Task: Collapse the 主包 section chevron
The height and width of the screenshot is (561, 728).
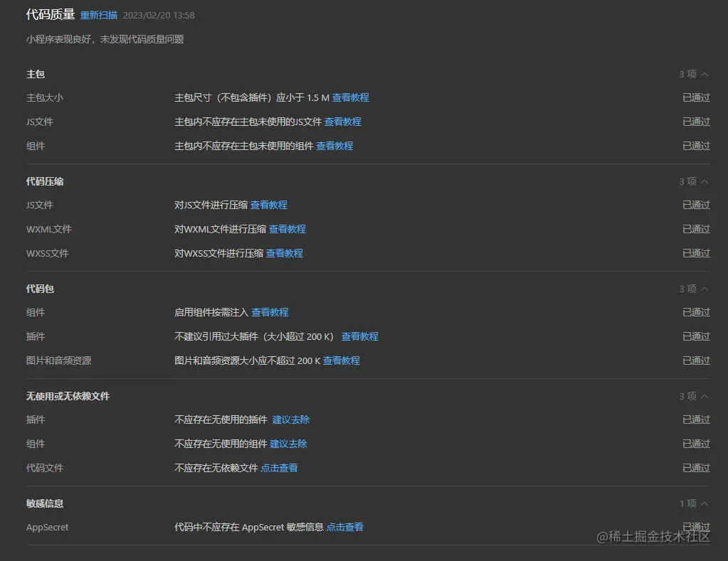Action: [705, 74]
